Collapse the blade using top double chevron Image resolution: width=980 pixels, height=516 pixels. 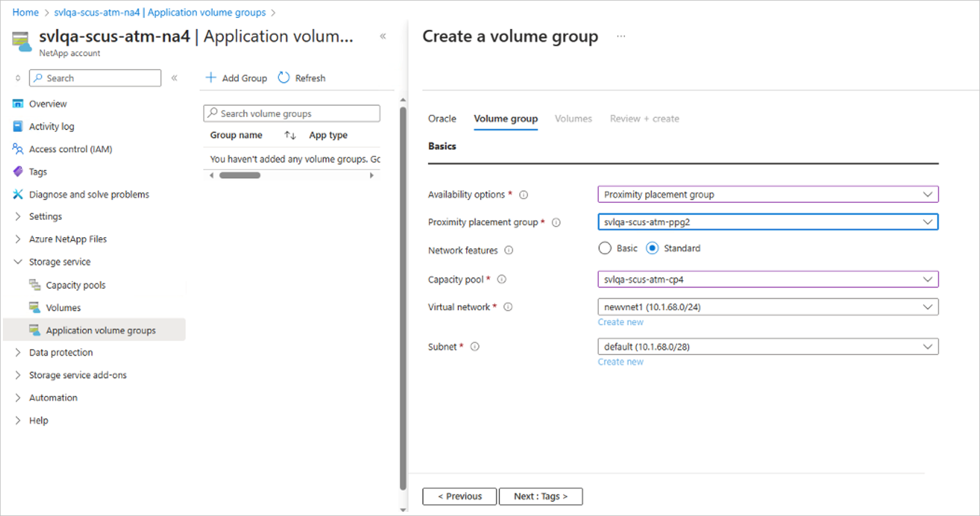[x=383, y=36]
